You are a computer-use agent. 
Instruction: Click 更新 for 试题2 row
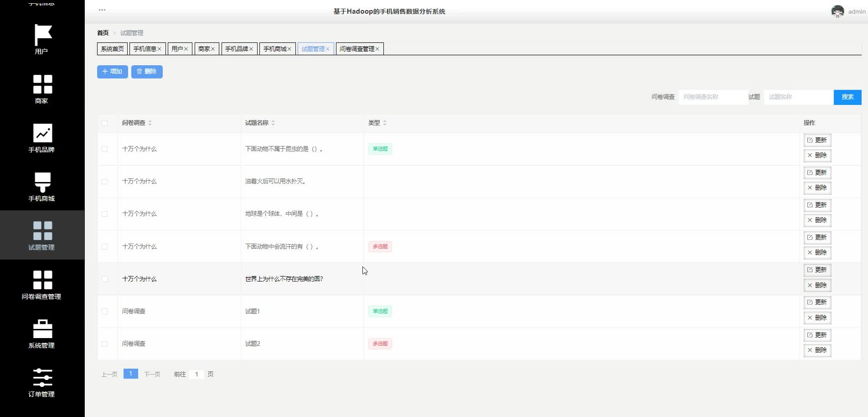click(817, 335)
